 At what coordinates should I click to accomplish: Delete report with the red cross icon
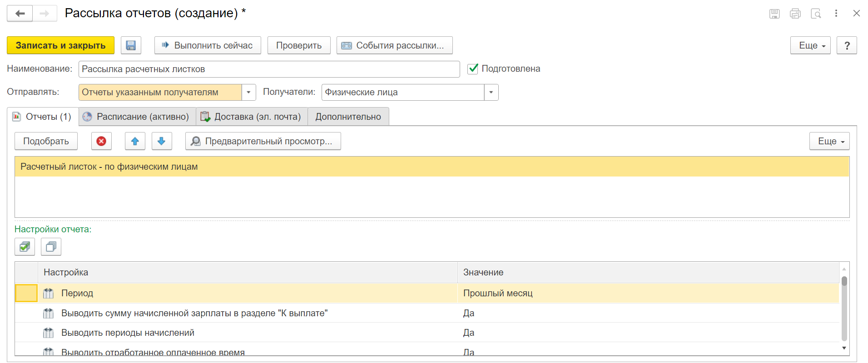pos(101,141)
